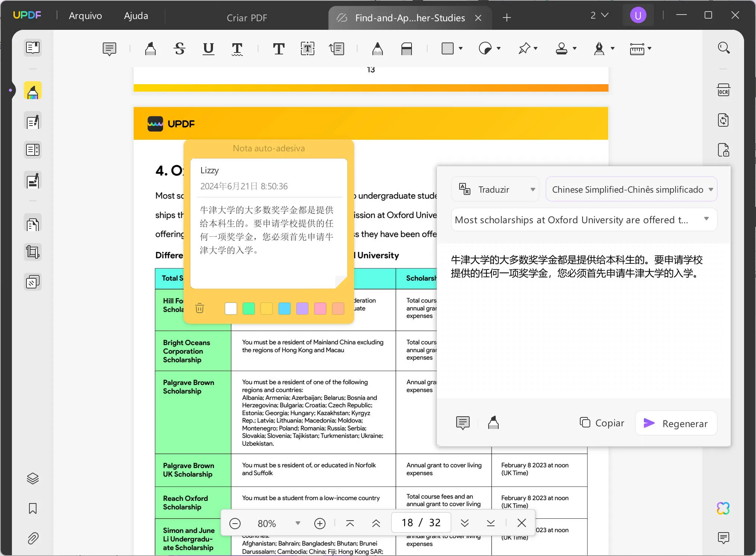The image size is (756, 556).
Task: Switch to the Criar PDF tab
Action: (247, 18)
